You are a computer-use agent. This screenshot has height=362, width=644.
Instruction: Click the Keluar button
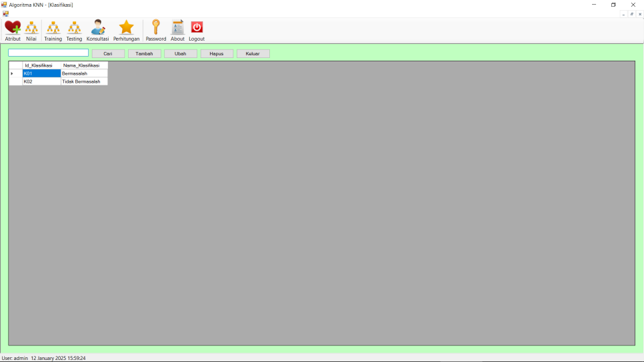coord(253,53)
